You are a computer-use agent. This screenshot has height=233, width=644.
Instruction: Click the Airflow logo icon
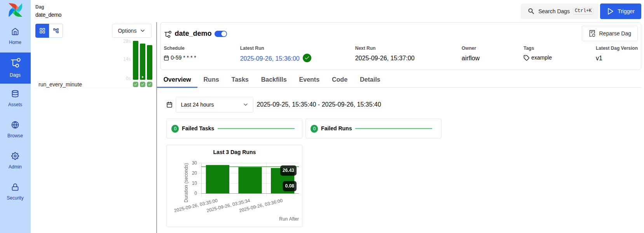15,10
